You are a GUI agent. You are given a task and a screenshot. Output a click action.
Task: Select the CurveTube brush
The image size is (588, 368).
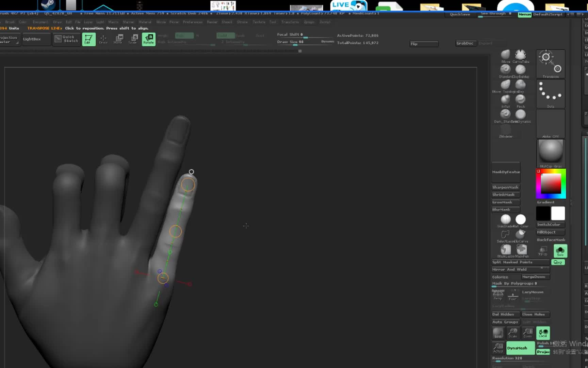pyautogui.click(x=521, y=55)
